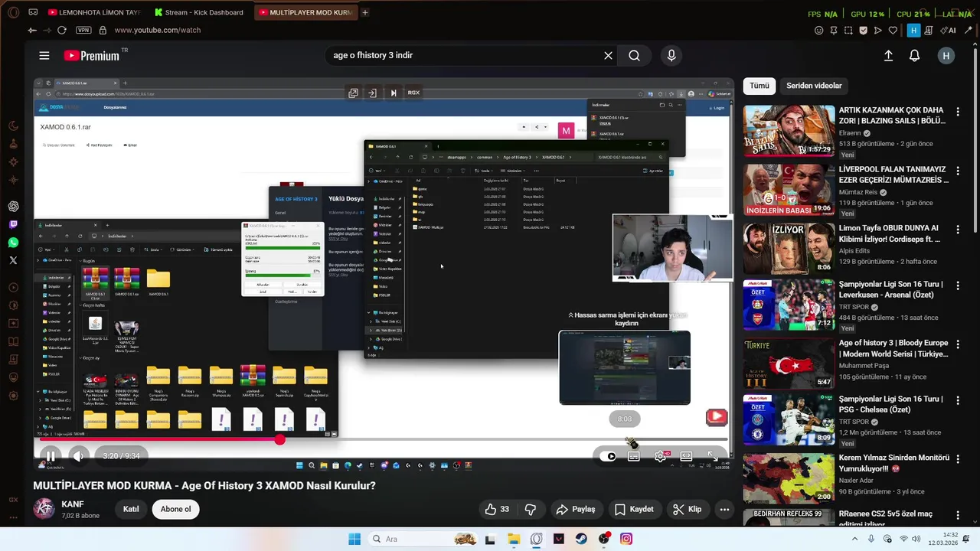Select Seriden videolar filter chip
The width and height of the screenshot is (980, 551).
pos(814,86)
